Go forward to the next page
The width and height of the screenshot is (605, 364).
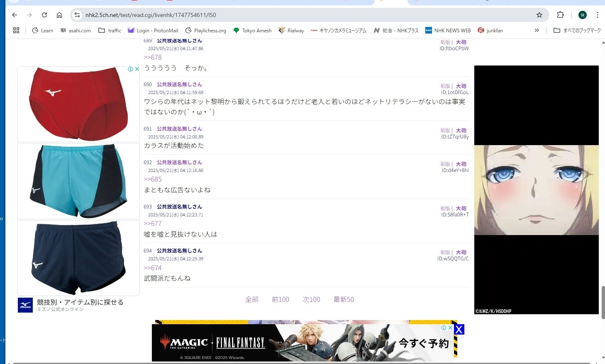tap(29, 15)
